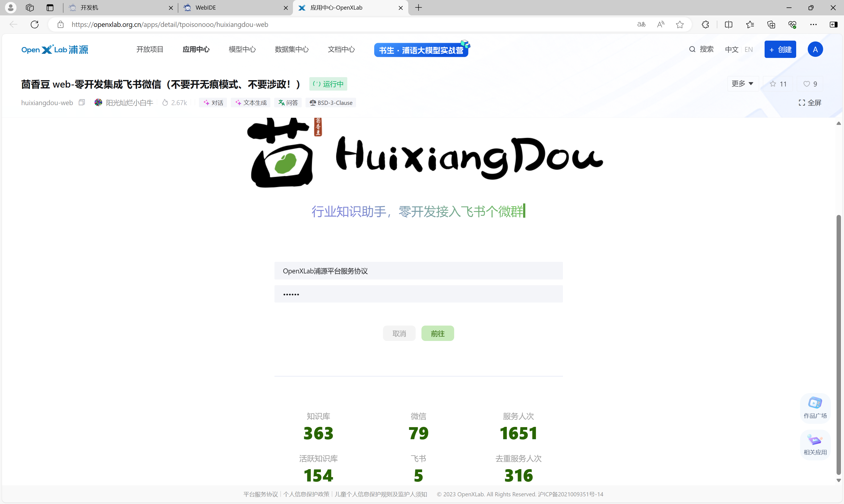Image resolution: width=844 pixels, height=504 pixels.
Task: Focus the password input field
Action: 418,294
